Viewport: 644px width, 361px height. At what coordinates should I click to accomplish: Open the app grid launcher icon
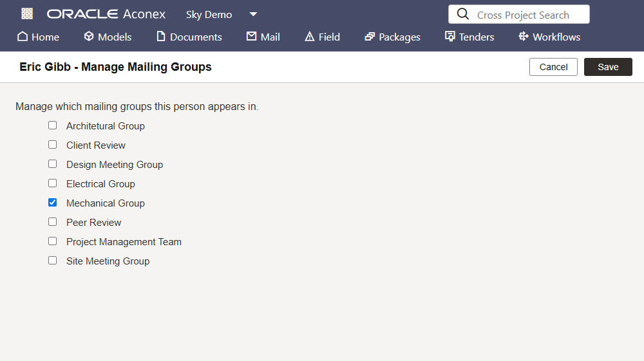[27, 14]
